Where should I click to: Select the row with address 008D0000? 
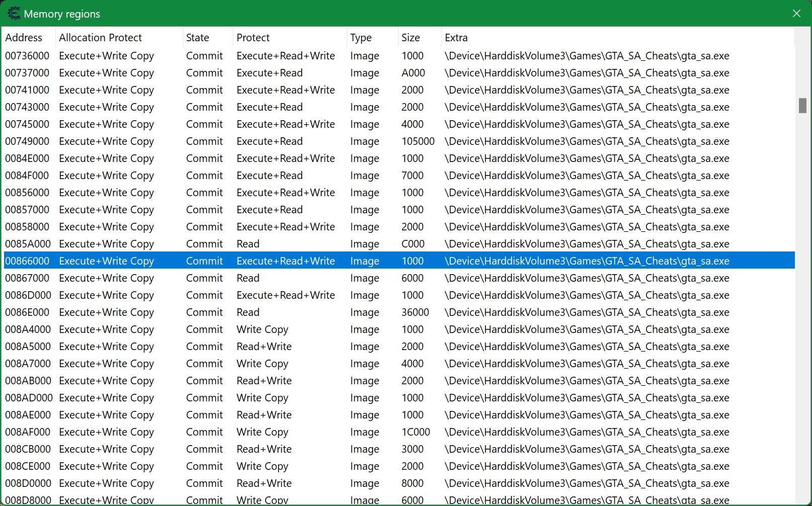click(399, 483)
